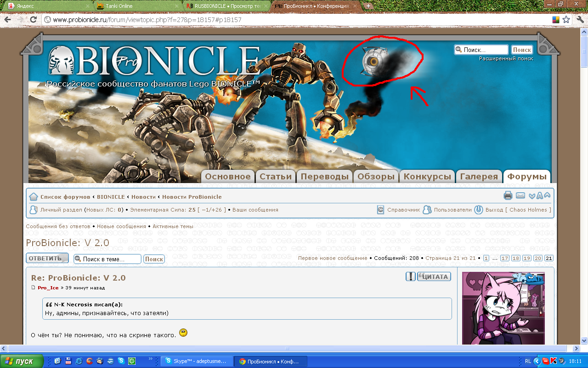
Task: Bookmark this page with the star icon
Action: tap(566, 20)
